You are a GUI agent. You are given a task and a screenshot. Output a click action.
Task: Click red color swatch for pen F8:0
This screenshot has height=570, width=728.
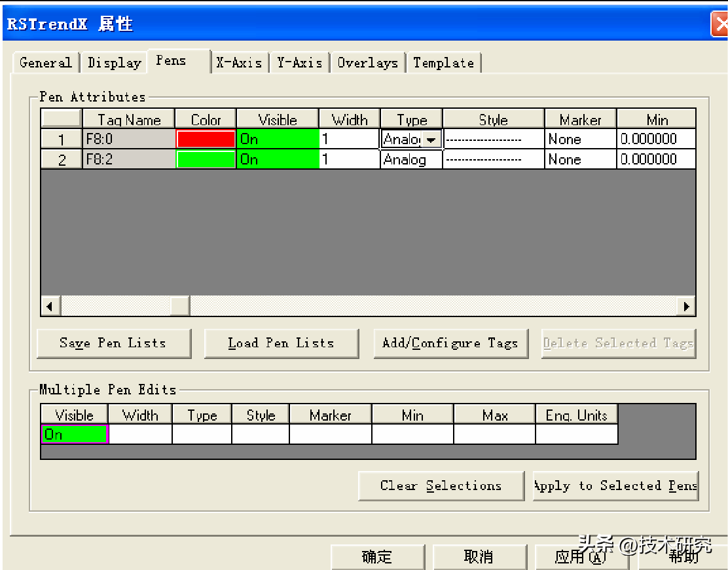(206, 139)
